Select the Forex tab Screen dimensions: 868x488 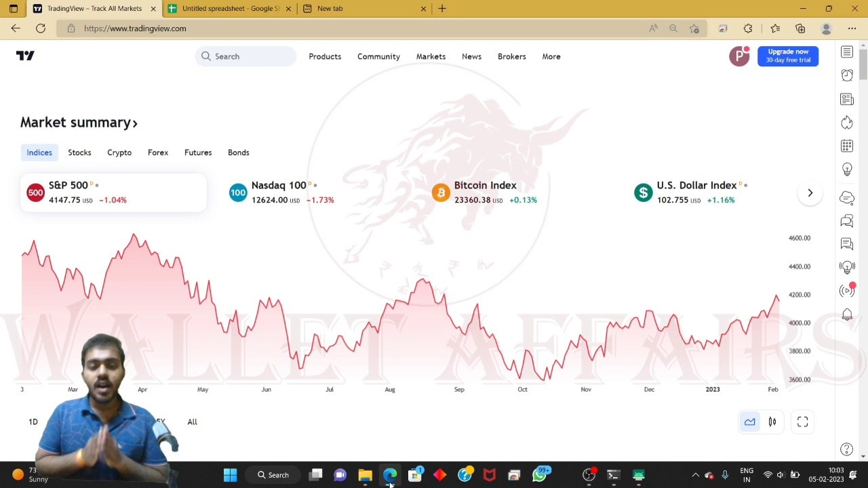tap(158, 152)
